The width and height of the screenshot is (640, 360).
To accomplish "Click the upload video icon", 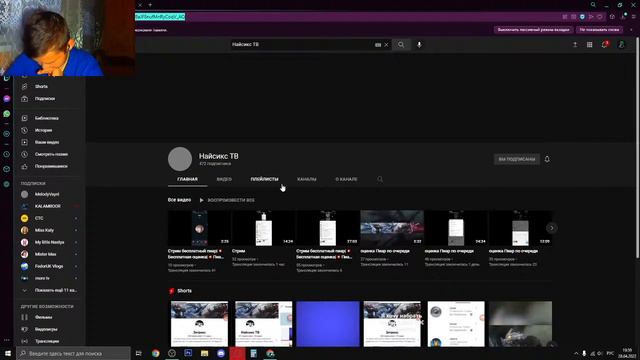I will (x=575, y=44).
